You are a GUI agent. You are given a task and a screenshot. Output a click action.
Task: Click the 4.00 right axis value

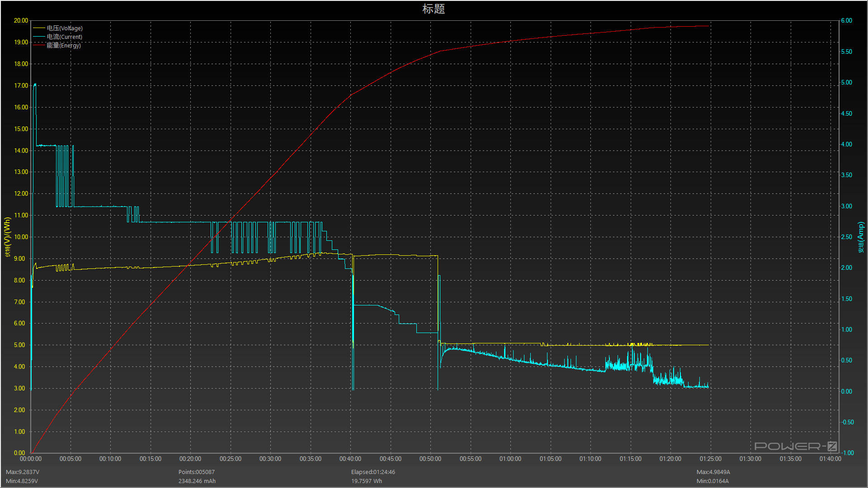coord(846,144)
